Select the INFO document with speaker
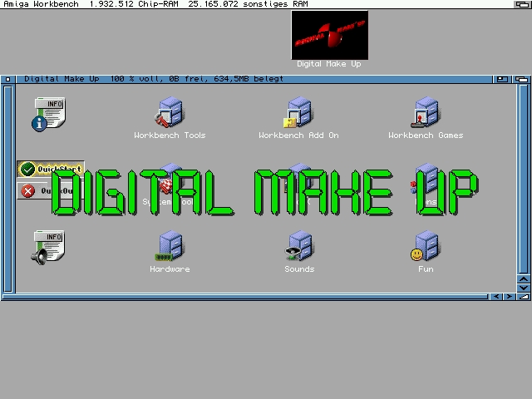The image size is (532, 399). click(x=49, y=248)
